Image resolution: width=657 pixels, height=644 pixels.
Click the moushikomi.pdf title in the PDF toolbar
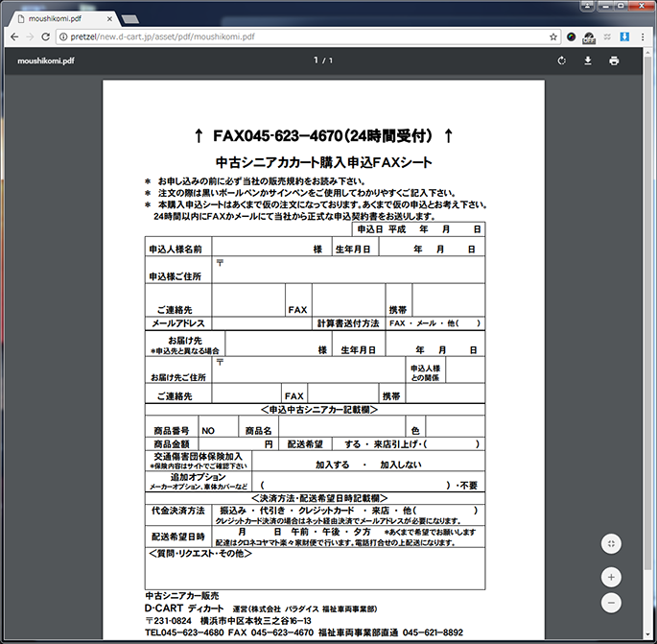coord(46,60)
